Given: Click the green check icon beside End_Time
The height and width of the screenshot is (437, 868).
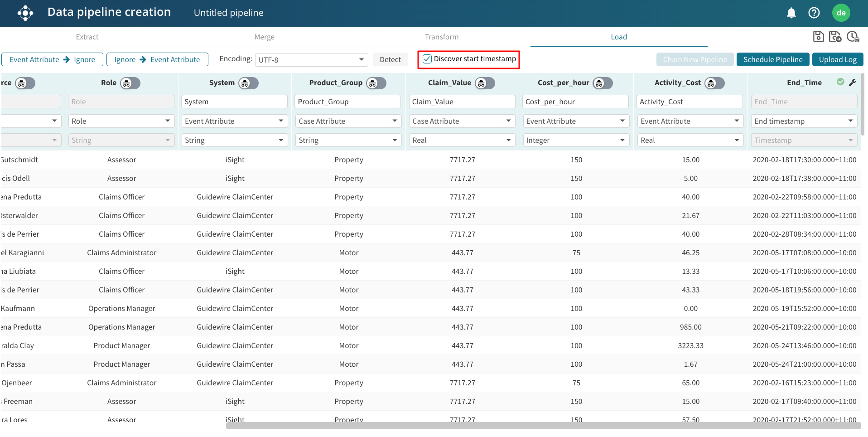Looking at the screenshot, I should click(840, 82).
